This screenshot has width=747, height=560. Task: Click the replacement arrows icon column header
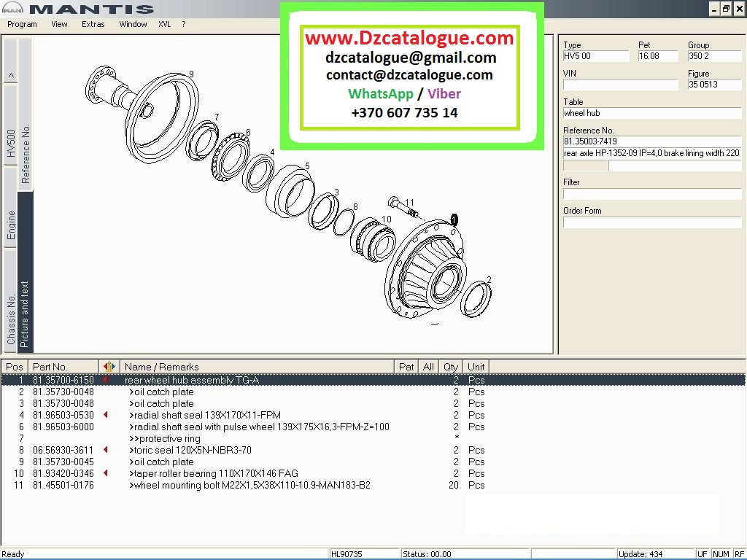tap(109, 367)
